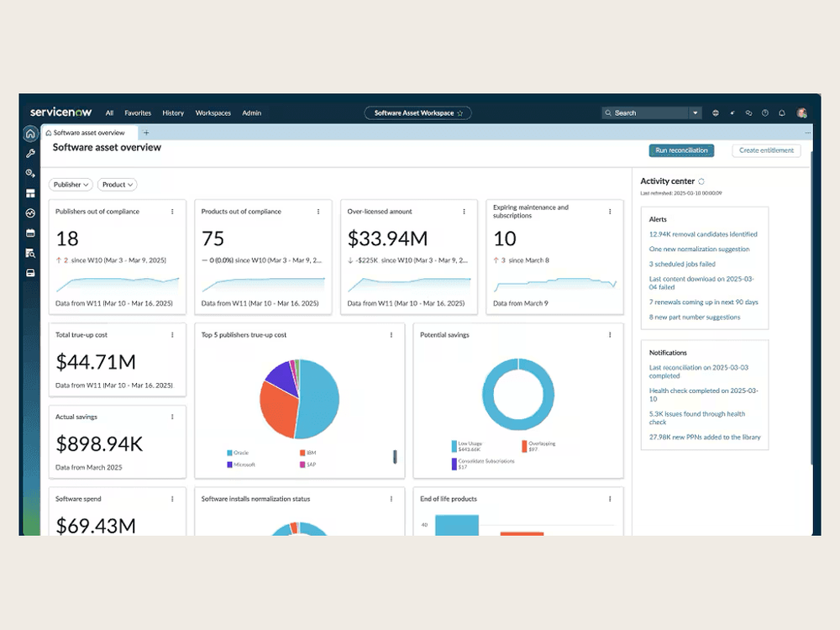Open the Product filter dropdown
The width and height of the screenshot is (840, 630).
117,184
